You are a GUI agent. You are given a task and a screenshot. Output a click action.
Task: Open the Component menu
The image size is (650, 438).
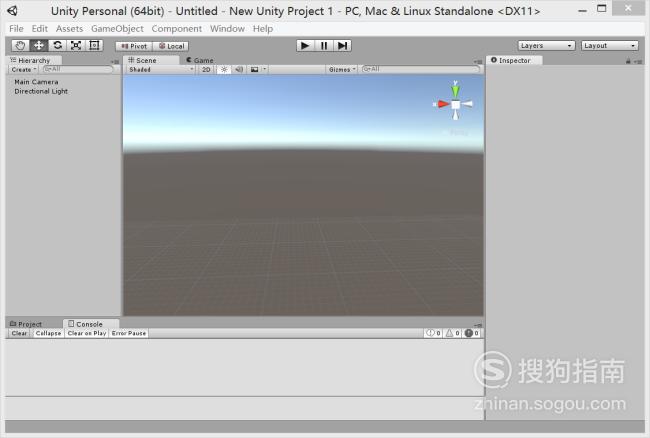[177, 29]
